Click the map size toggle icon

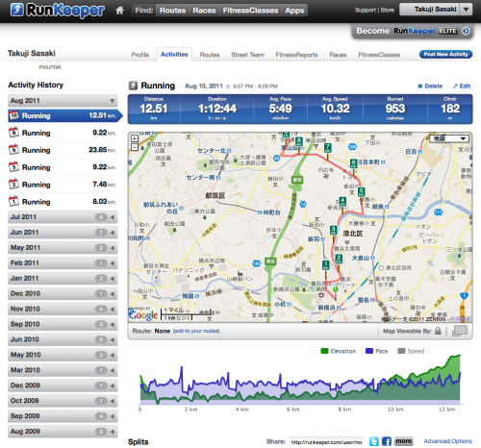coord(460,331)
